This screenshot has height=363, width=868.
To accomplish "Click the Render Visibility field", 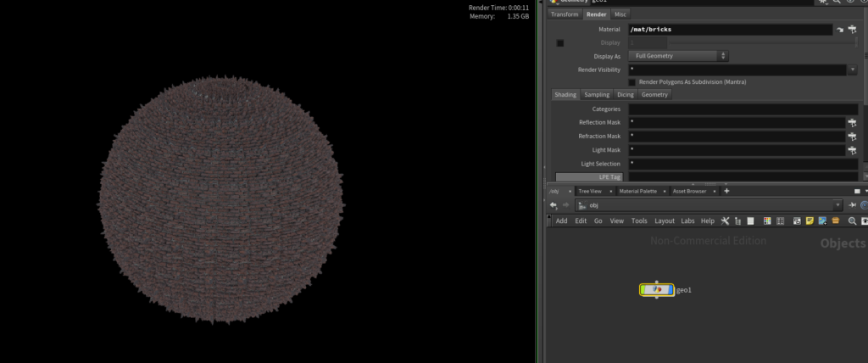I will pyautogui.click(x=737, y=70).
